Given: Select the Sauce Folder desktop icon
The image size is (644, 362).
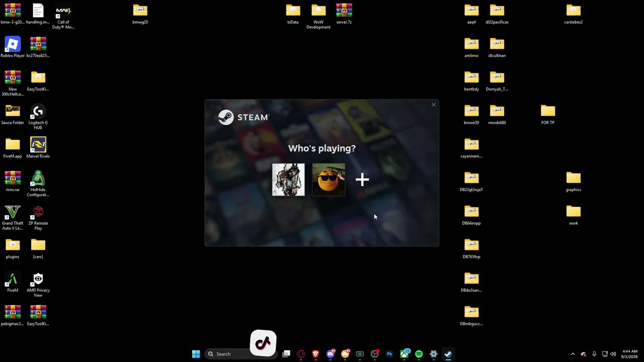Looking at the screenshot, I should 13,115.
